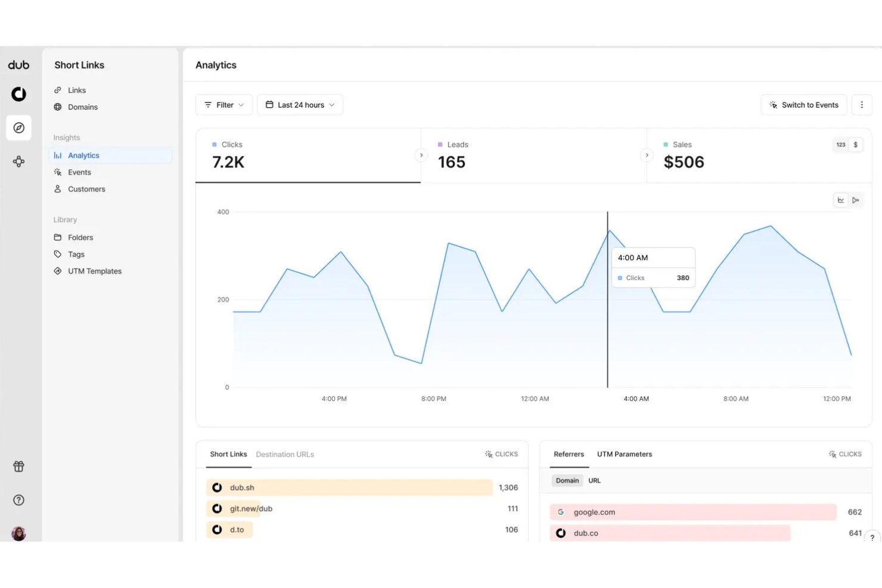
Task: Click the d.to link logo icon
Action: (x=218, y=530)
